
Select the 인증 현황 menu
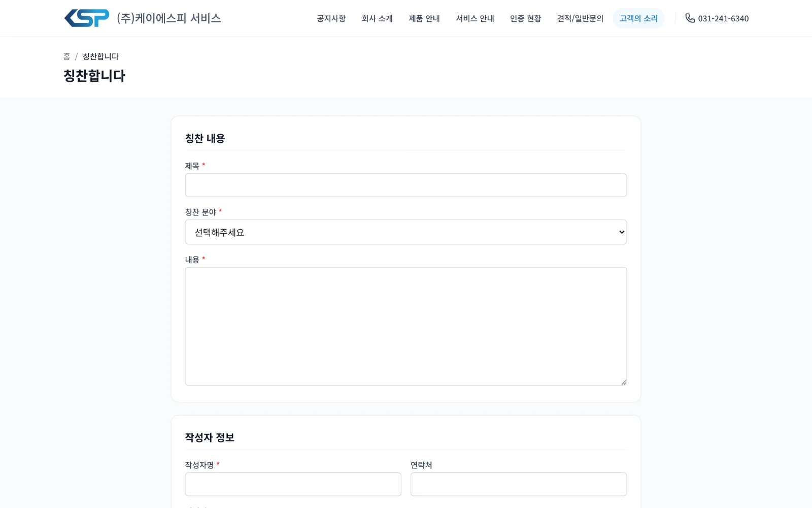(525, 18)
